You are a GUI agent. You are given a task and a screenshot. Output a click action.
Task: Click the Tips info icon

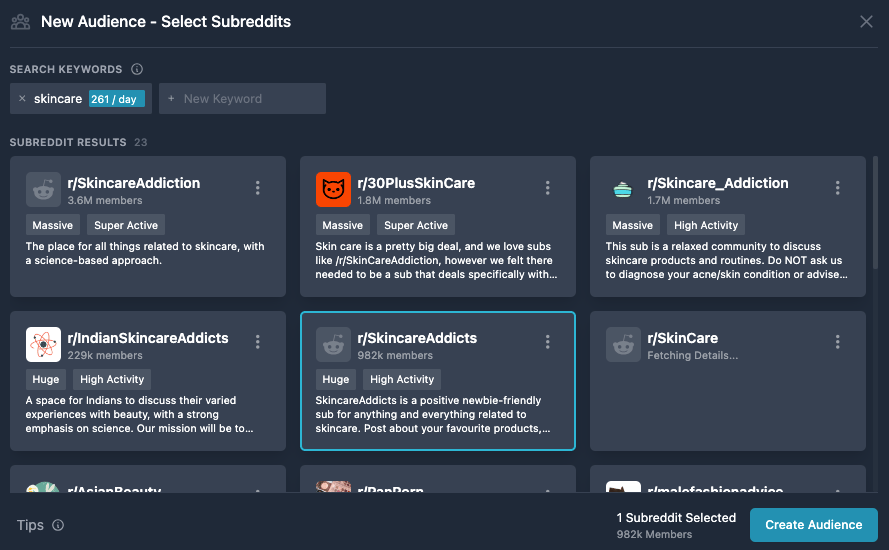[58, 525]
